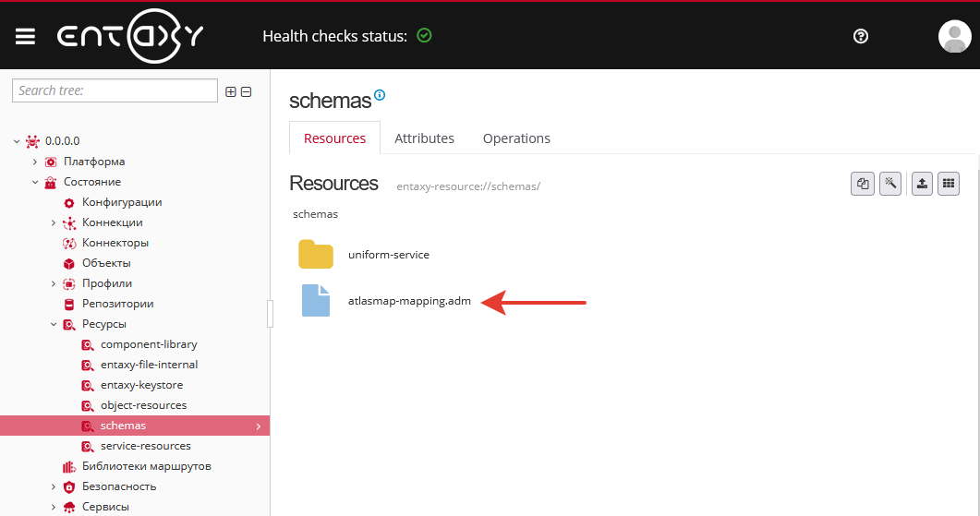This screenshot has width=980, height=516.
Task: Expand the Платформа tree node
Action: [35, 162]
